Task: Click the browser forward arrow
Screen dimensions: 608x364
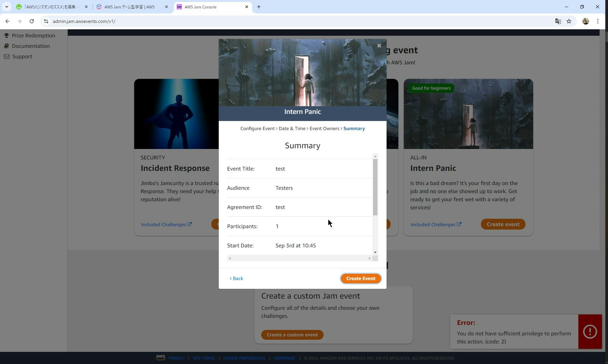Action: [20, 21]
